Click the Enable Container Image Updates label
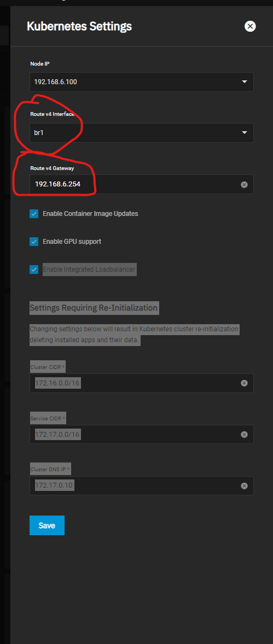 coord(90,214)
